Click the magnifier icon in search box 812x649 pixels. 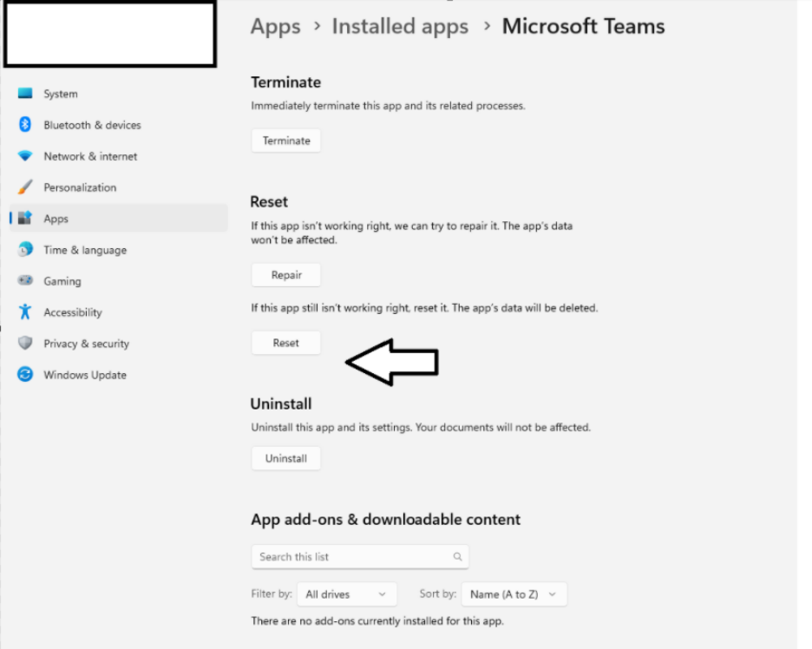pyautogui.click(x=457, y=556)
